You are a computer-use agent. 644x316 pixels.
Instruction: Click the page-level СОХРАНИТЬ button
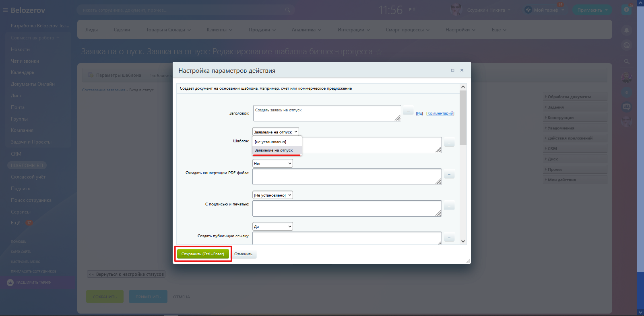tap(105, 297)
